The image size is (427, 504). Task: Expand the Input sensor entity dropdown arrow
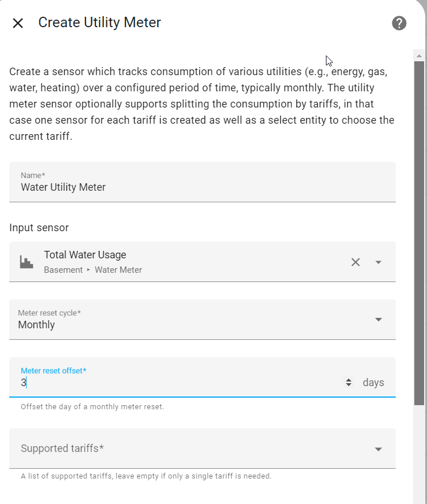(x=378, y=262)
